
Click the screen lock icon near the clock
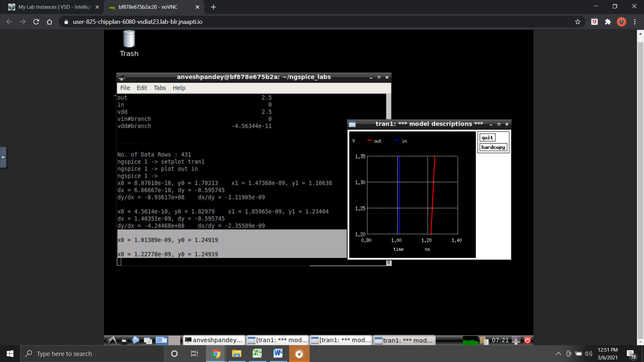(x=516, y=340)
